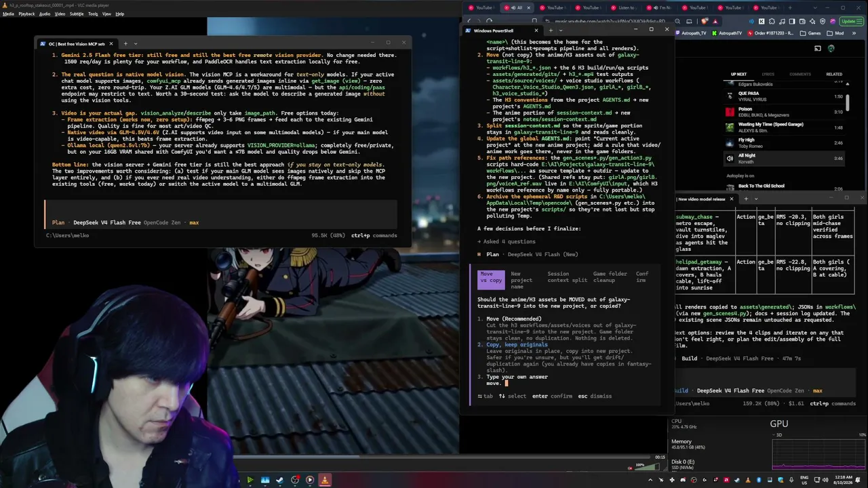This screenshot has height=488, width=868.
Task: Open the Help menu in VLC
Action: tap(120, 14)
